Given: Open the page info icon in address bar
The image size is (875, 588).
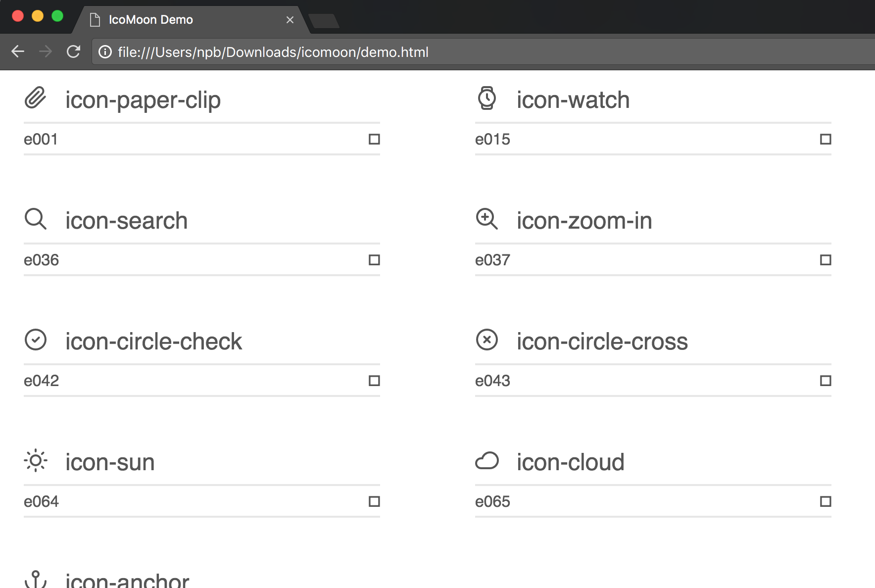Looking at the screenshot, I should tap(104, 51).
